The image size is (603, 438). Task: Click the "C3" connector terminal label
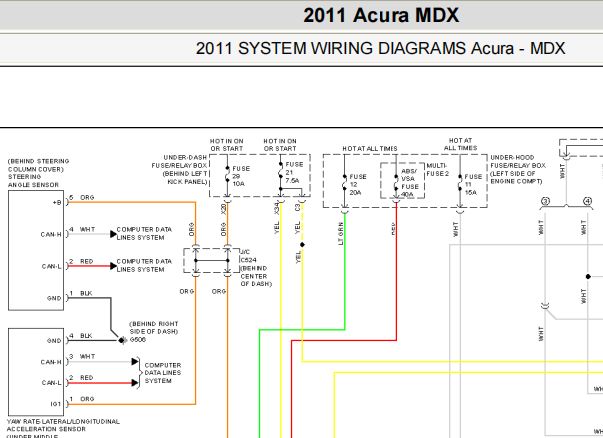(x=297, y=207)
